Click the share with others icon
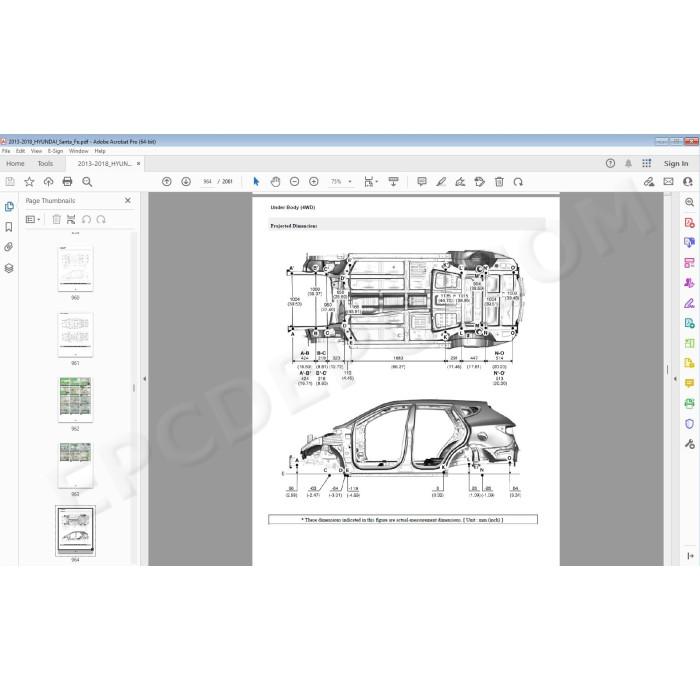 coord(688,182)
